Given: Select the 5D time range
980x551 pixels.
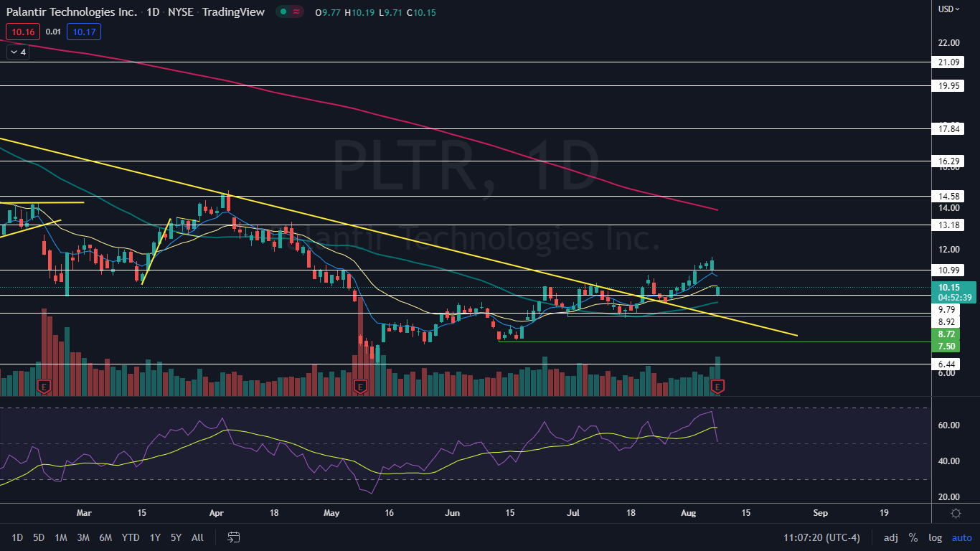Looking at the screenshot, I should [x=39, y=537].
